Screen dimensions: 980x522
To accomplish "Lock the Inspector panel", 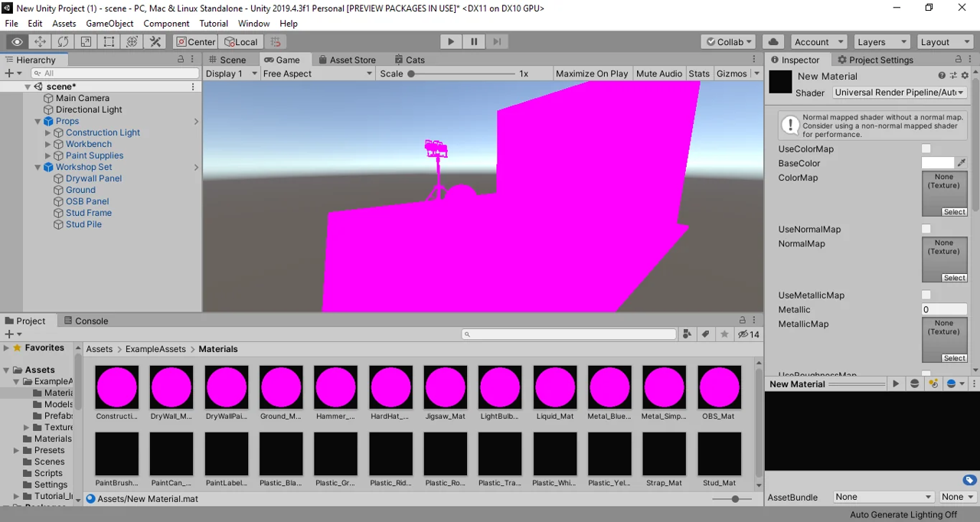I will 959,60.
